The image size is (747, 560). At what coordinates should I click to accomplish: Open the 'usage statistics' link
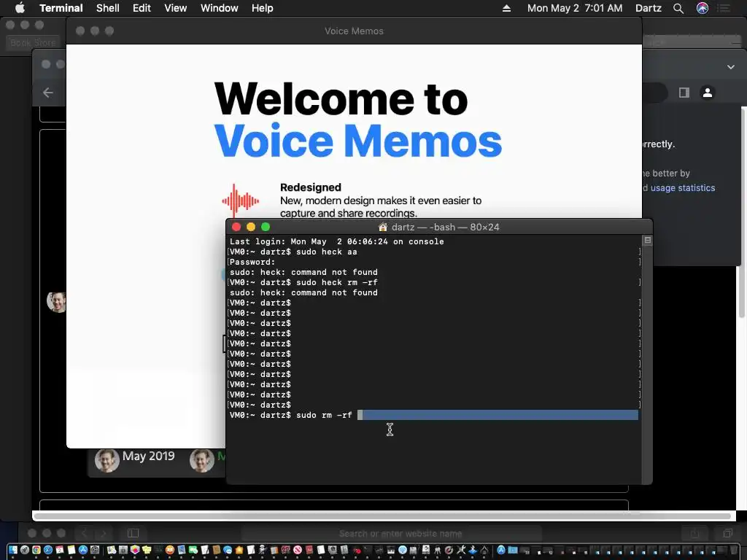click(683, 187)
